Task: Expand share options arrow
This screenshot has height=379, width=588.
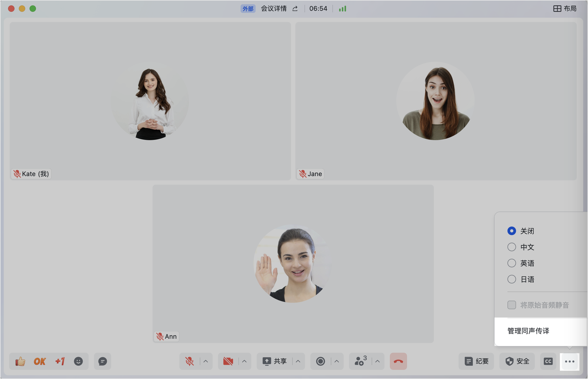Action: [x=298, y=361]
